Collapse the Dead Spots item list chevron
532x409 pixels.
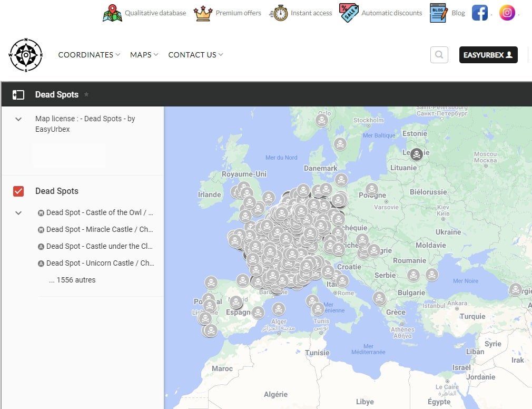18,213
